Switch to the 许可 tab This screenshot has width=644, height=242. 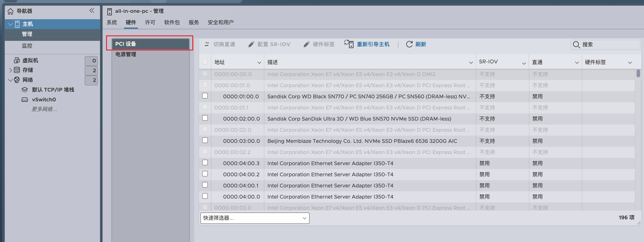click(150, 22)
